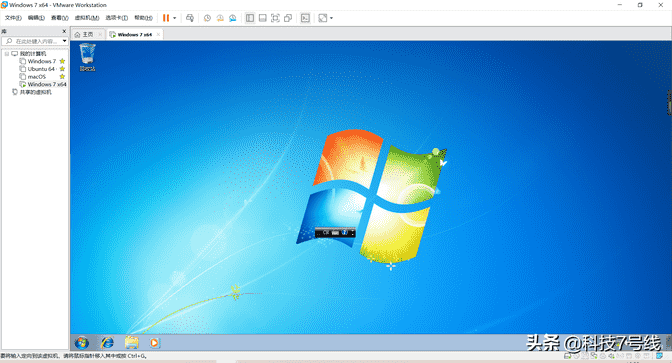The height and width of the screenshot is (363, 672).
Task: Switch to Unity mode icon
Action: pos(288,18)
